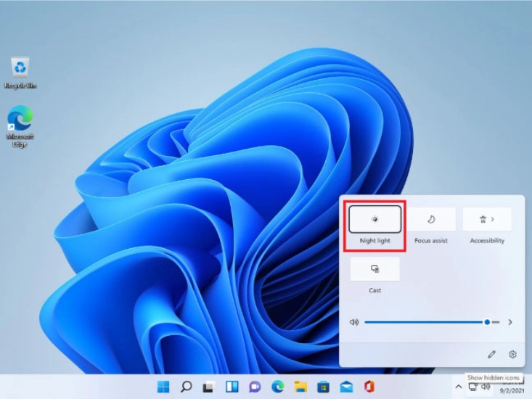The image size is (532, 399).
Task: Open taskbar Search magnifier icon
Action: [x=186, y=387]
